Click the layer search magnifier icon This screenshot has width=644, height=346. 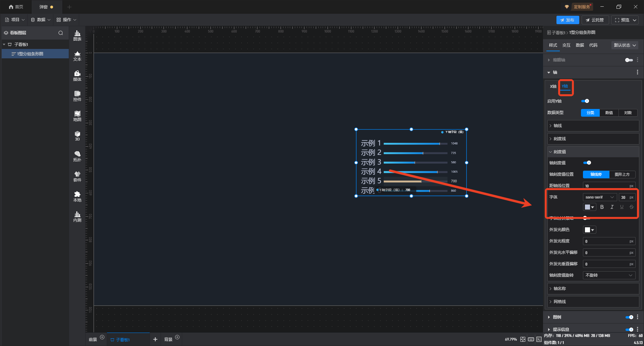coord(61,33)
